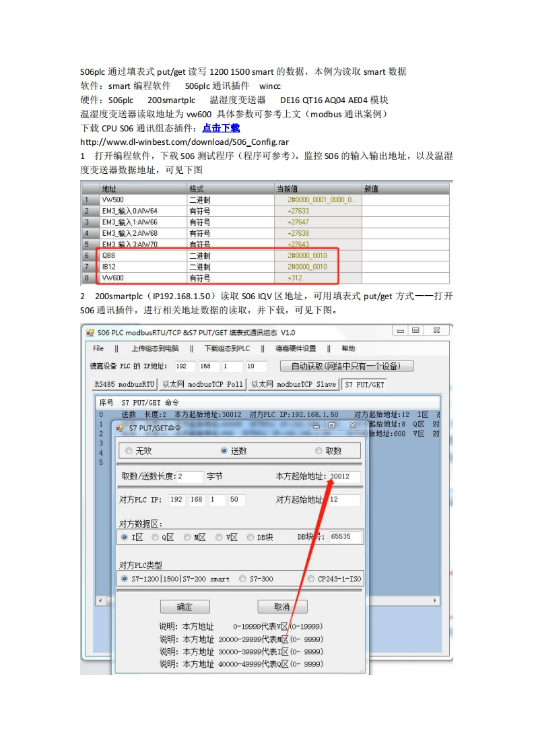Viewport: 534px width, 756px height.
Task: Click the VW600 address cell
Action: click(x=143, y=278)
